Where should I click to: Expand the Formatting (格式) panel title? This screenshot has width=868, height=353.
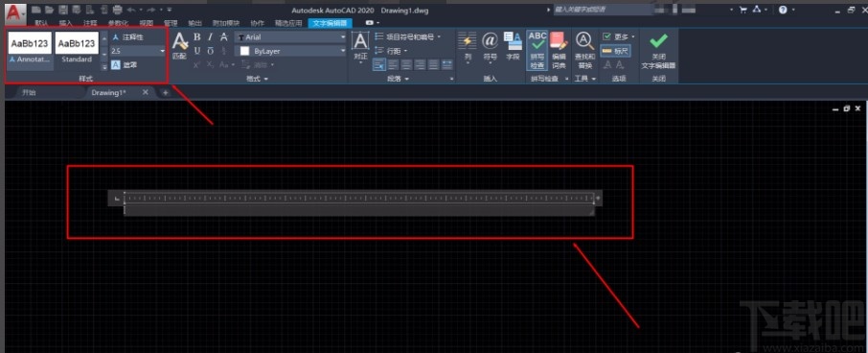[x=258, y=80]
